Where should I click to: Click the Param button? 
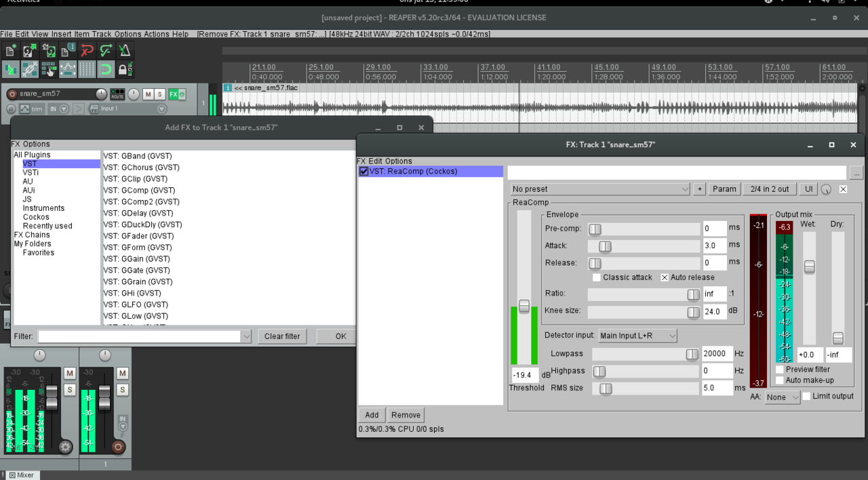coord(724,189)
